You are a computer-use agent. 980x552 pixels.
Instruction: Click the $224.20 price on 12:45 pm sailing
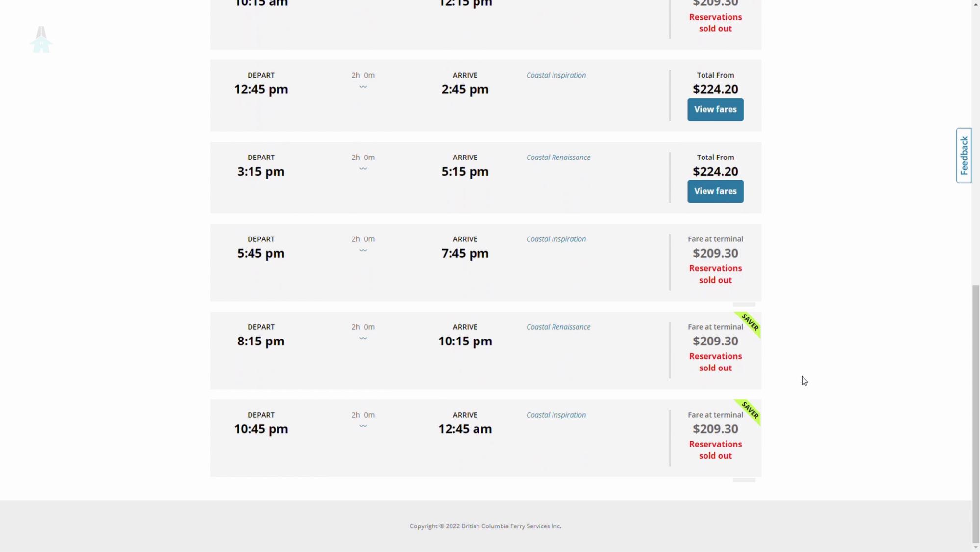pos(715,89)
